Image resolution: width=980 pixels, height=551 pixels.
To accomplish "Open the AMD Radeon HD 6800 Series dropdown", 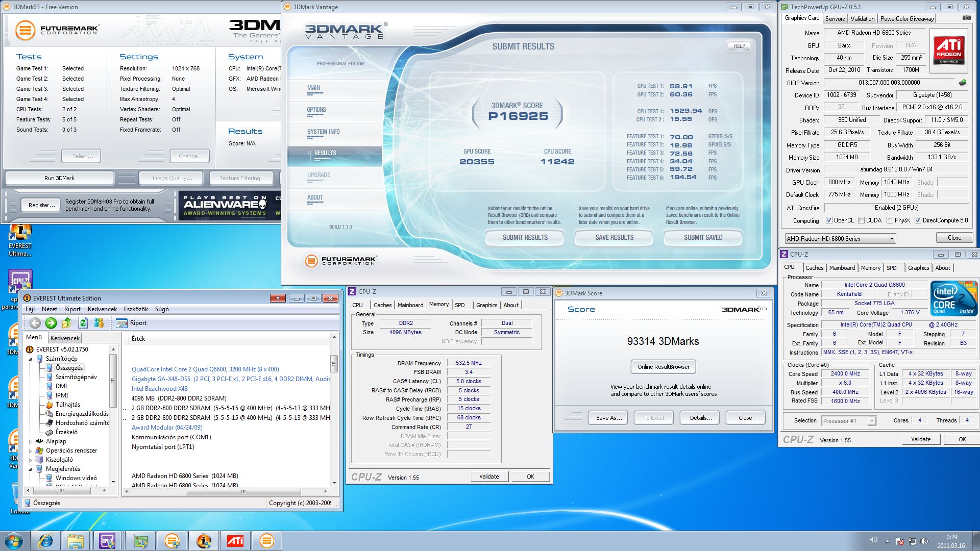I will pyautogui.click(x=840, y=238).
